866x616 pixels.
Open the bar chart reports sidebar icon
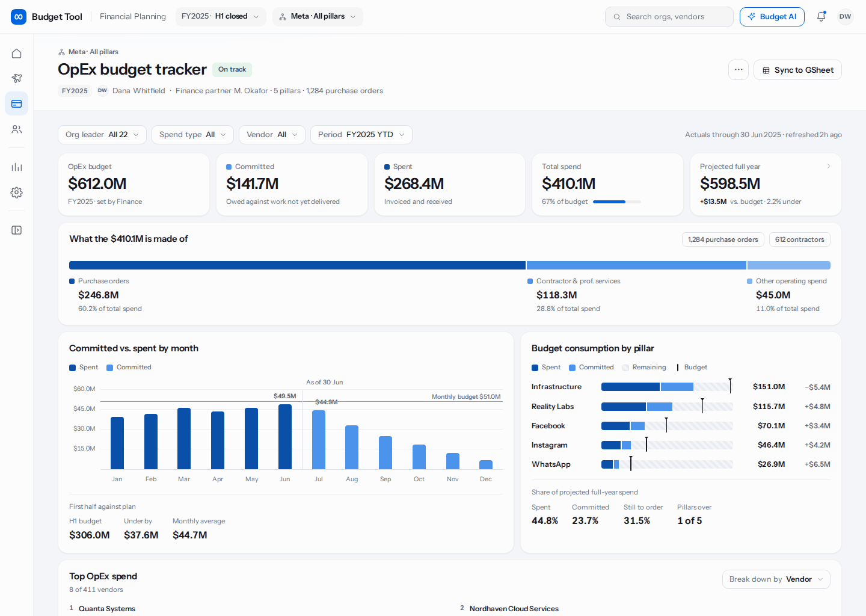tap(17, 167)
